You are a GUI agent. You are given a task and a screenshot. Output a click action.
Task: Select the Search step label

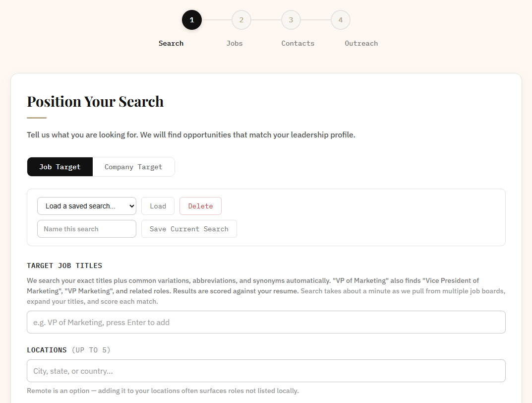pos(171,43)
